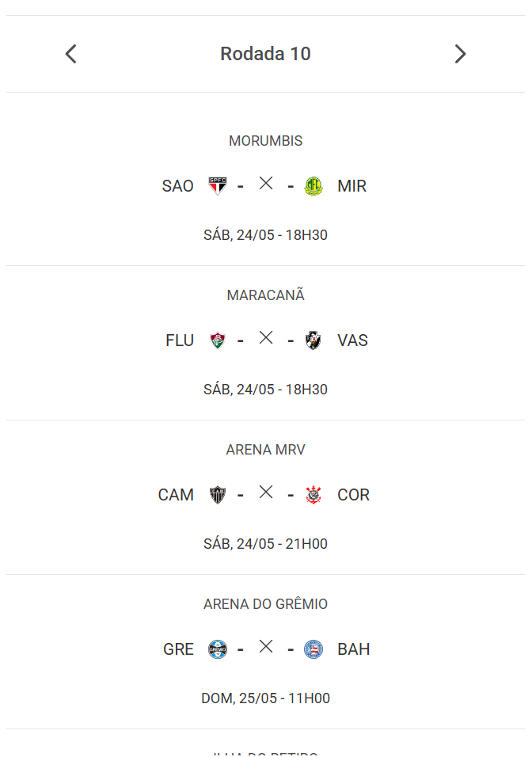Click the Fluminense team crest
This screenshot has height=757, width=532.
[x=217, y=340]
